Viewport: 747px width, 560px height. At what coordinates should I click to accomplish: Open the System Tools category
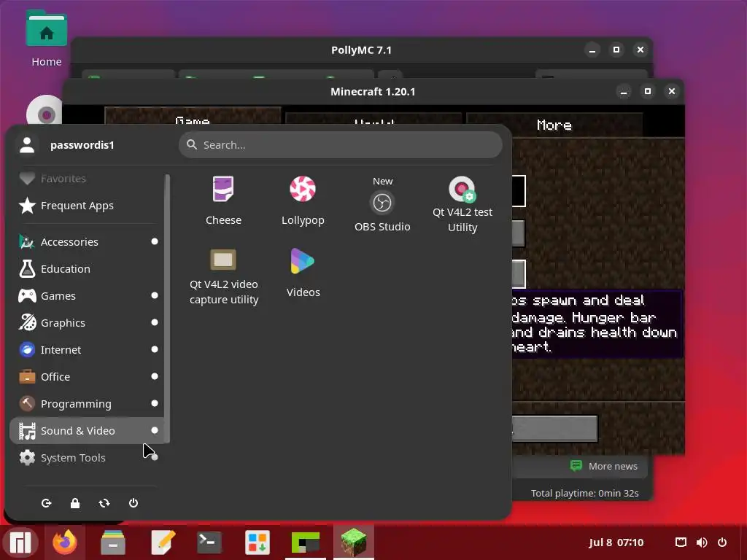tap(88, 458)
